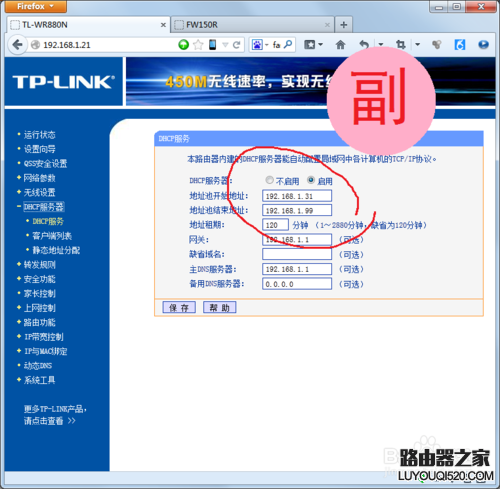Click the crop screenshot toolbar icon
This screenshot has width=500, height=489.
pyautogui.click(x=400, y=44)
